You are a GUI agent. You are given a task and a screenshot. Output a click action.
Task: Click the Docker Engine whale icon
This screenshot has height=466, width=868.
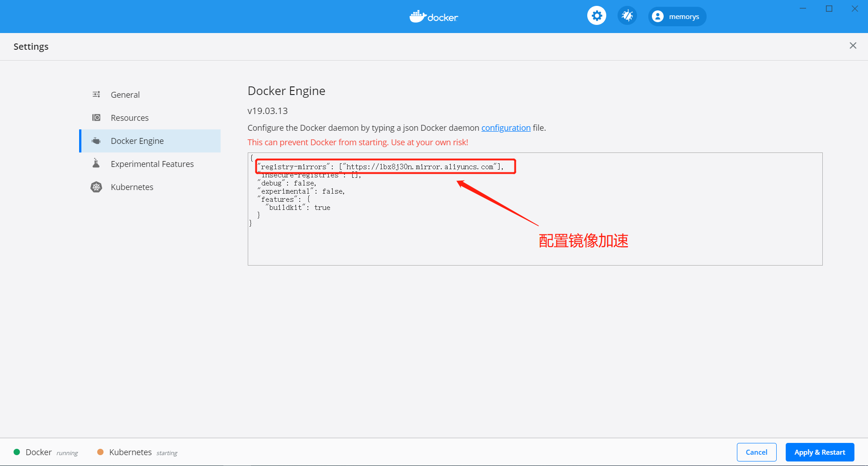[x=96, y=141]
